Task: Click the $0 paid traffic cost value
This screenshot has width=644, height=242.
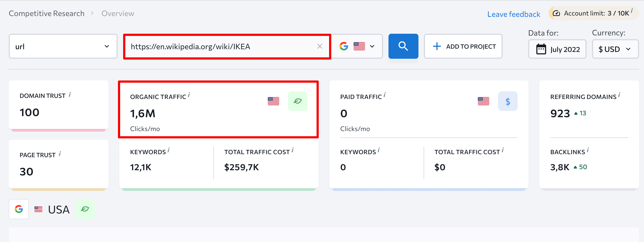Action: [x=440, y=167]
